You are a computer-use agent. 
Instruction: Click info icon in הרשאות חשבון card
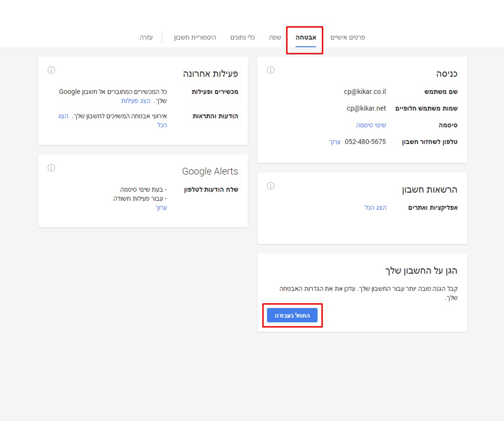[x=271, y=186]
